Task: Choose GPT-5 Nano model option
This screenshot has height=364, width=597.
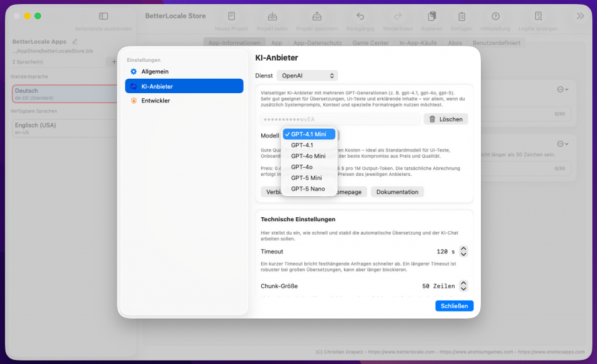Action: click(x=308, y=189)
